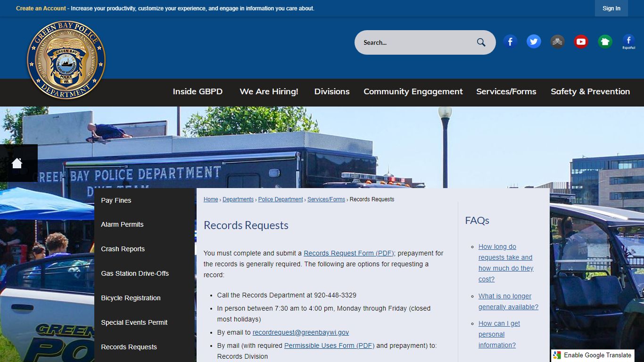Click the Home breadcrumb link
This screenshot has height=362, width=644.
coord(211,199)
